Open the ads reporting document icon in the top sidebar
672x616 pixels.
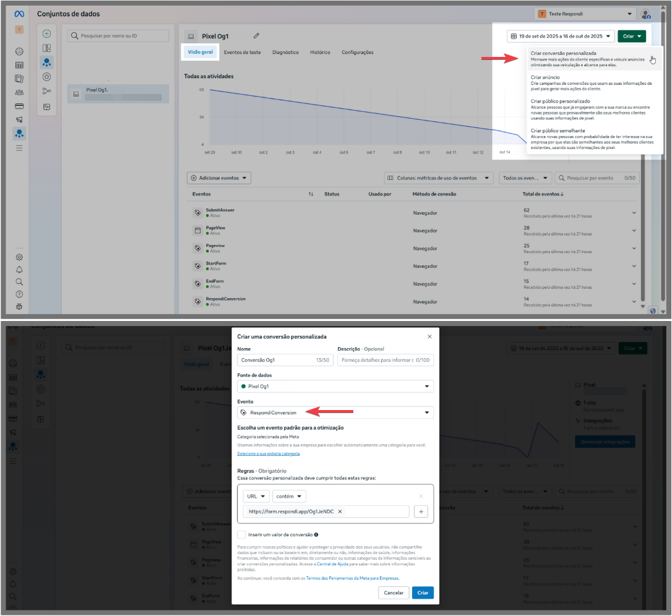(19, 79)
